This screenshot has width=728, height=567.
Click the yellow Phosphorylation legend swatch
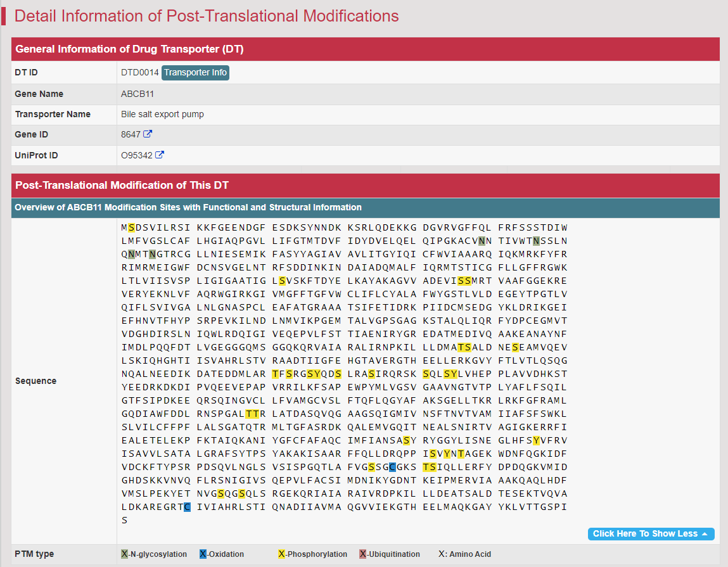tap(281, 554)
